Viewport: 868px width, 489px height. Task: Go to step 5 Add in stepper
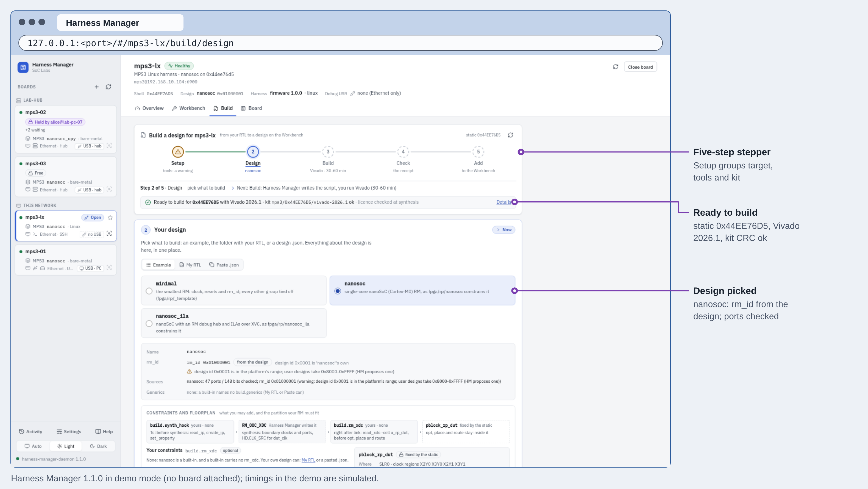click(478, 152)
